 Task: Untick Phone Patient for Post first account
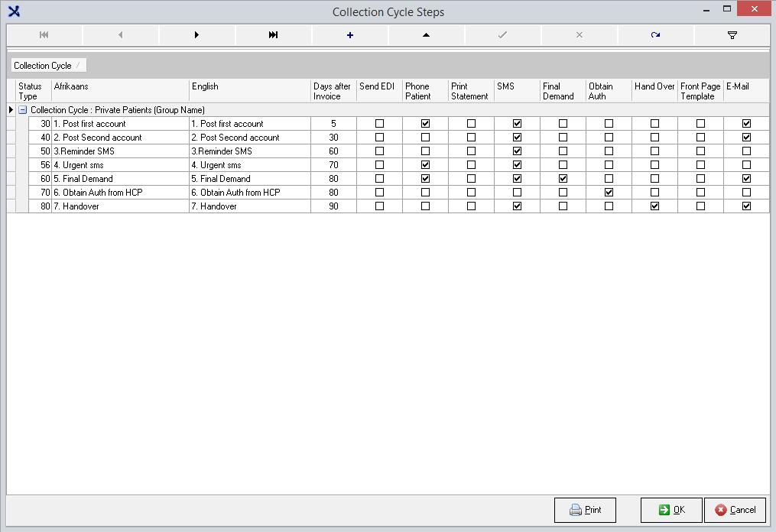(425, 124)
